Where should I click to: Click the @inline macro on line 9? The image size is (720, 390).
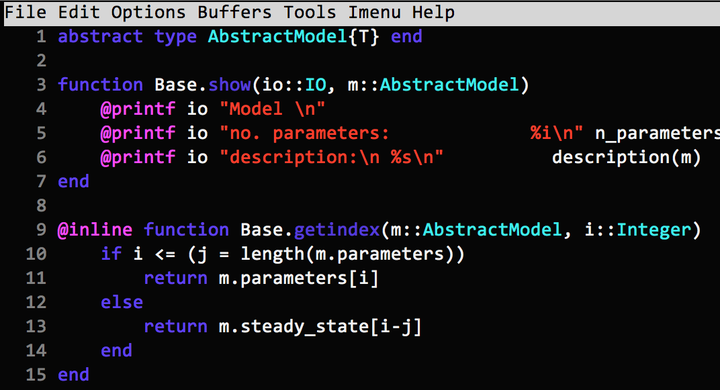95,230
